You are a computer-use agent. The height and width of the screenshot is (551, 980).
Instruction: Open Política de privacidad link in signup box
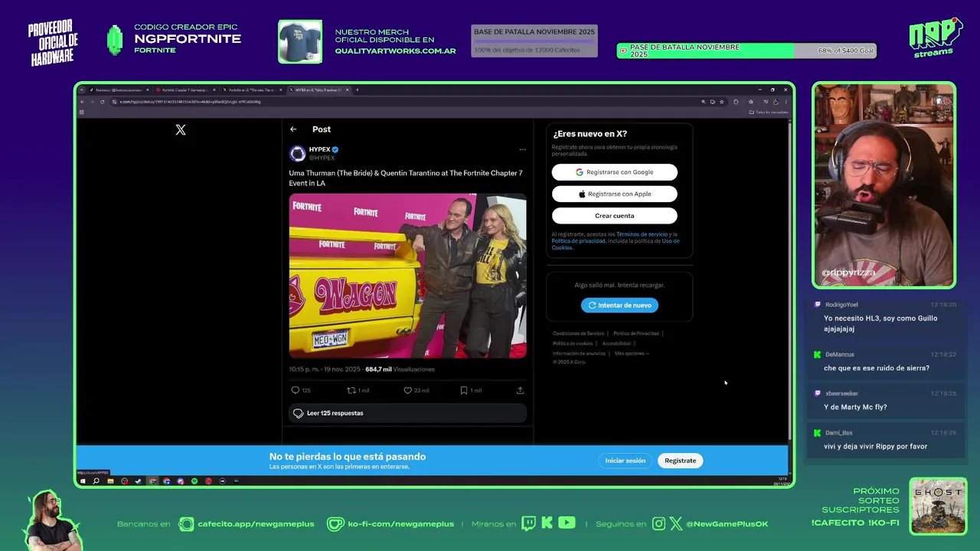coord(579,241)
